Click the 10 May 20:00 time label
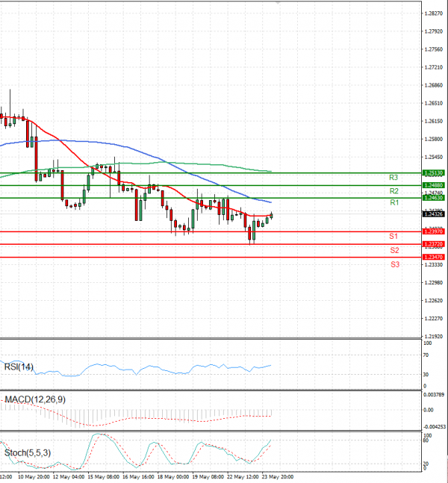448x483 pixels. point(34,477)
